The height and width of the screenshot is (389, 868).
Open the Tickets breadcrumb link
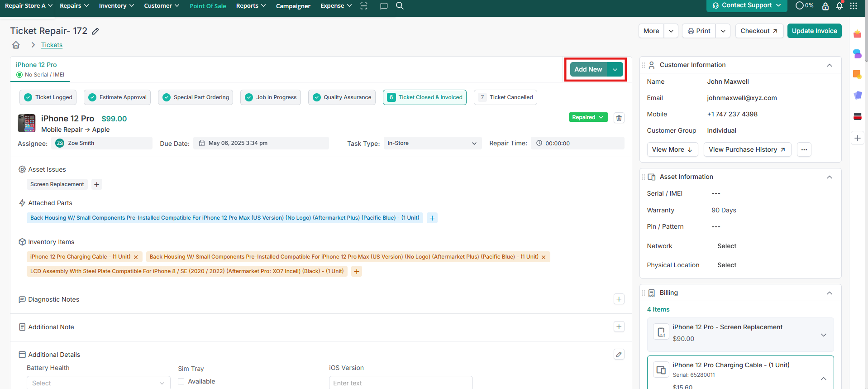(52, 45)
